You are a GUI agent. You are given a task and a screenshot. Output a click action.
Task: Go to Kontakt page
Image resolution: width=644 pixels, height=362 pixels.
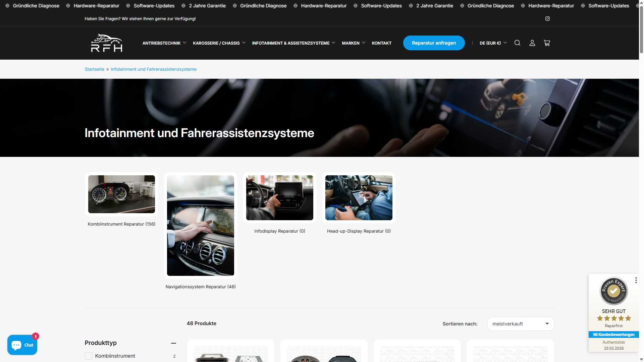point(381,43)
